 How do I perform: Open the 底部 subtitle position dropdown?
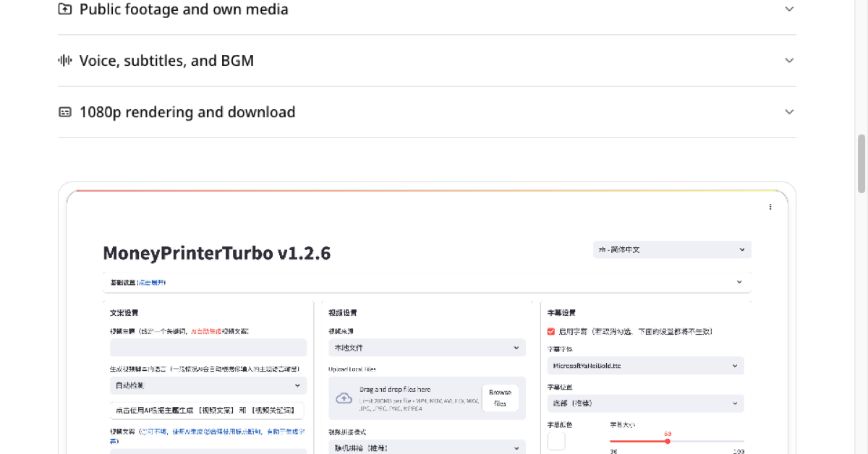645,403
